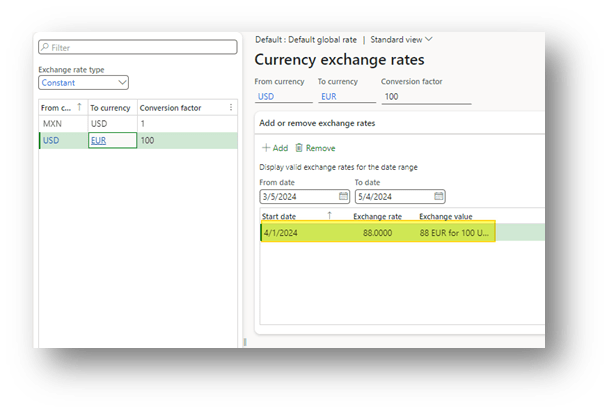Open the To date calendar picker
The height and width of the screenshot is (413, 610).
(438, 196)
